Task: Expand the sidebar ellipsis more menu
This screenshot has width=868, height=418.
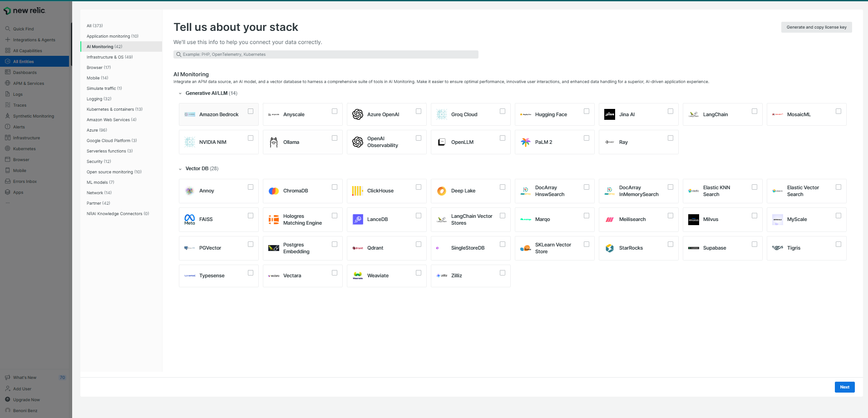Action: [7, 203]
